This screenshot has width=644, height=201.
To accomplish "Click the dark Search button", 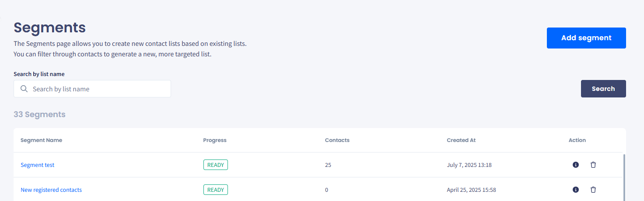I will pos(603,89).
